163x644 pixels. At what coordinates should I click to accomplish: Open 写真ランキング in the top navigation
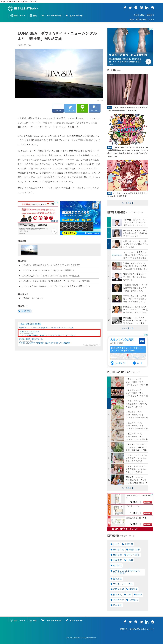click(x=74, y=16)
